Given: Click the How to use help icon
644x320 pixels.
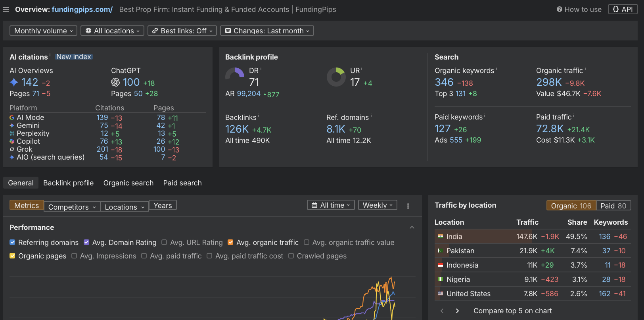Looking at the screenshot, I should point(559,9).
